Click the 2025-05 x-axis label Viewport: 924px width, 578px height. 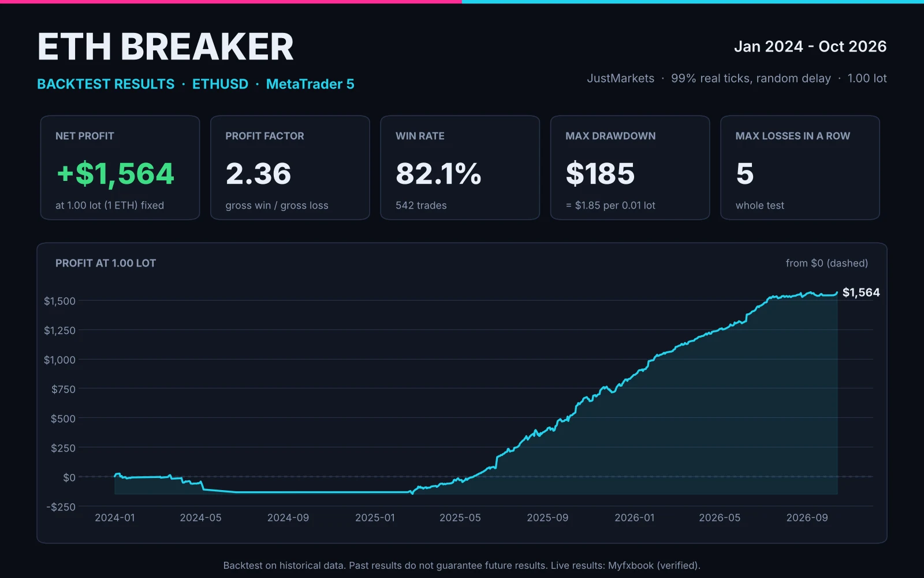tap(460, 518)
